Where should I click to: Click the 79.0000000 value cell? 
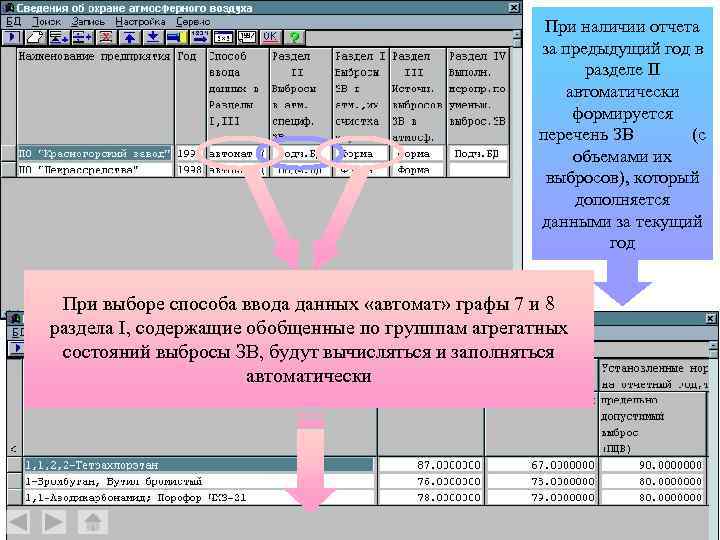pyautogui.click(x=541, y=497)
